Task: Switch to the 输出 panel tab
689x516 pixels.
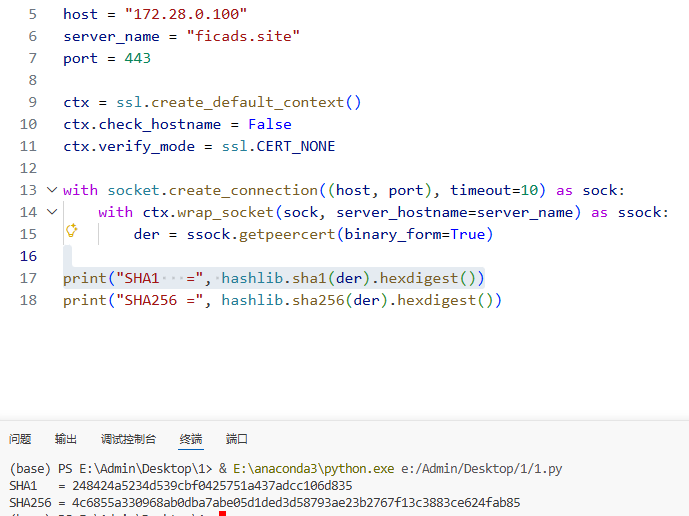Action: click(66, 439)
